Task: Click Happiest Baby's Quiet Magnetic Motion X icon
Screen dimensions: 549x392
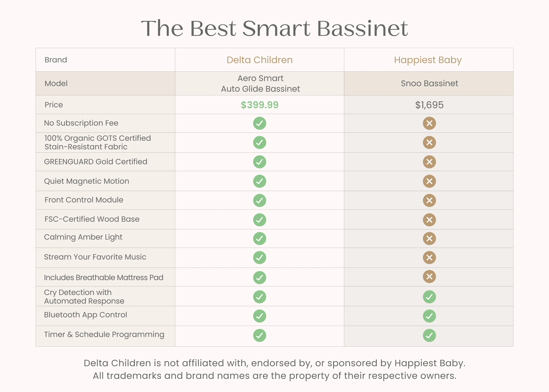Action: 429,181
